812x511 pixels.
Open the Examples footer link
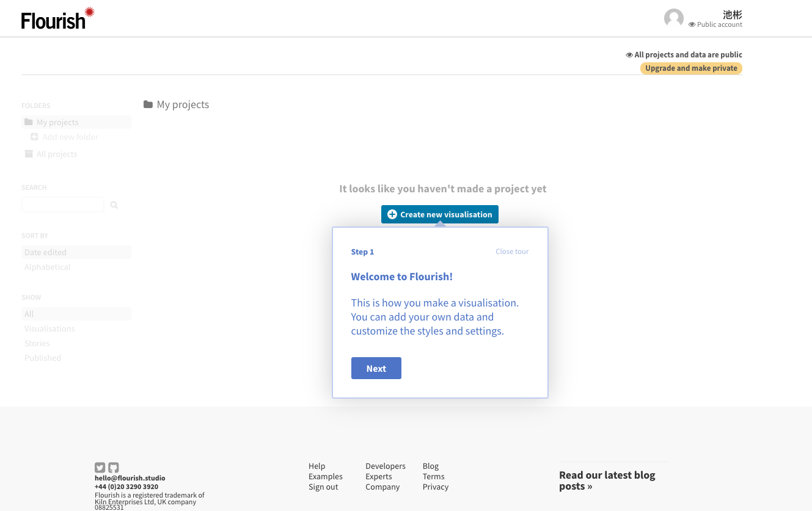[x=326, y=476]
